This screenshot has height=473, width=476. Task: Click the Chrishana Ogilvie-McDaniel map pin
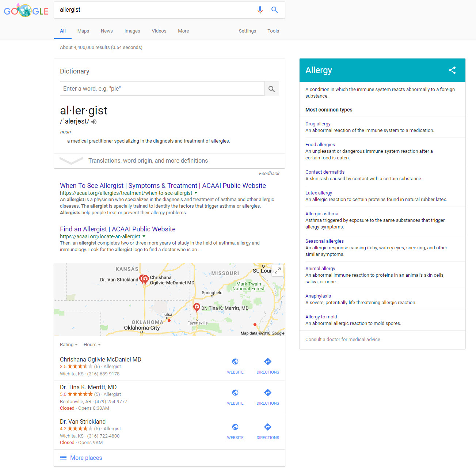click(x=145, y=280)
